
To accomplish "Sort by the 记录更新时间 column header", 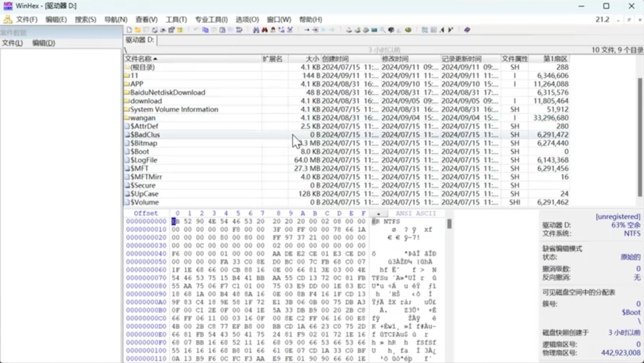I will pyautogui.click(x=470, y=59).
